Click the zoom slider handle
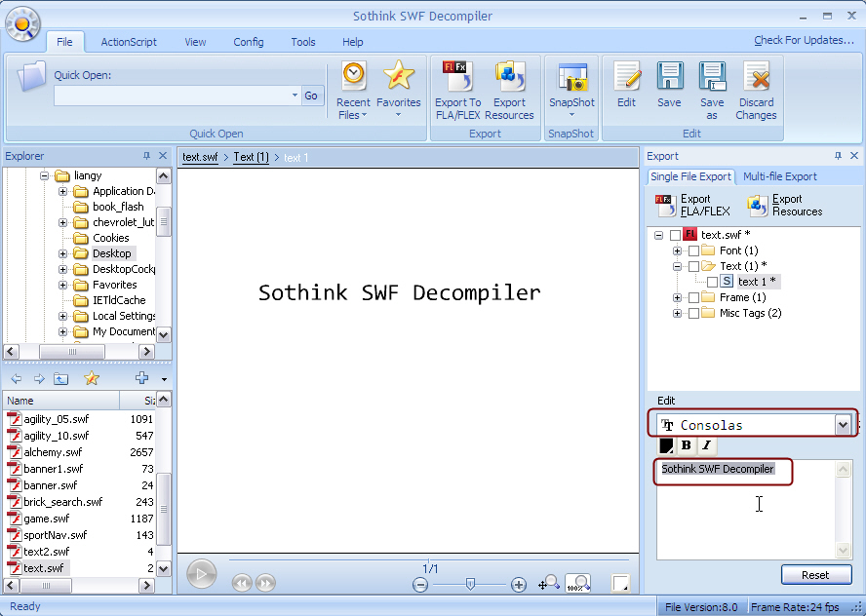Viewport: 866px width, 616px height. pos(470,584)
